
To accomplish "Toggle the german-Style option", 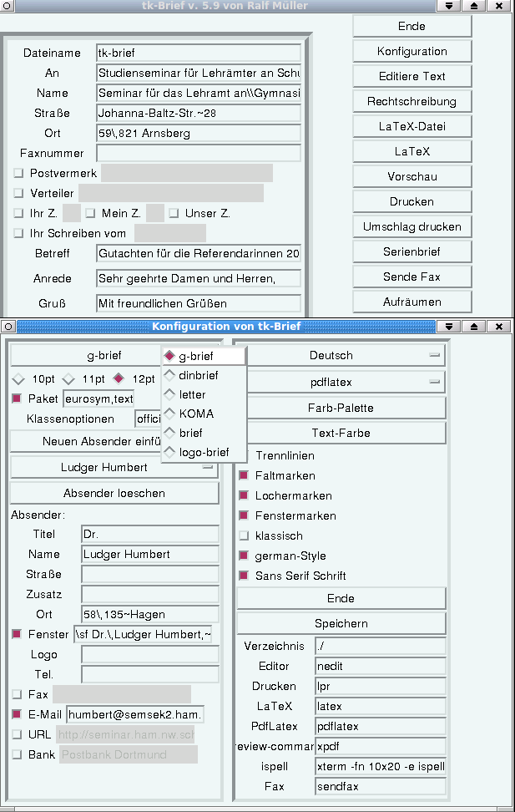I will pyautogui.click(x=243, y=556).
